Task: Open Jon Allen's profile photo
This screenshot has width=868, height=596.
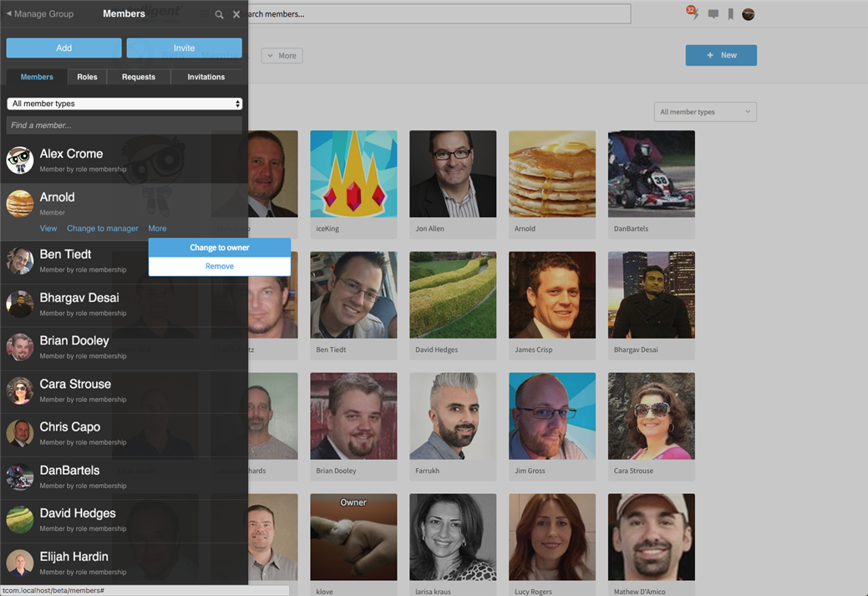Action: tap(453, 174)
